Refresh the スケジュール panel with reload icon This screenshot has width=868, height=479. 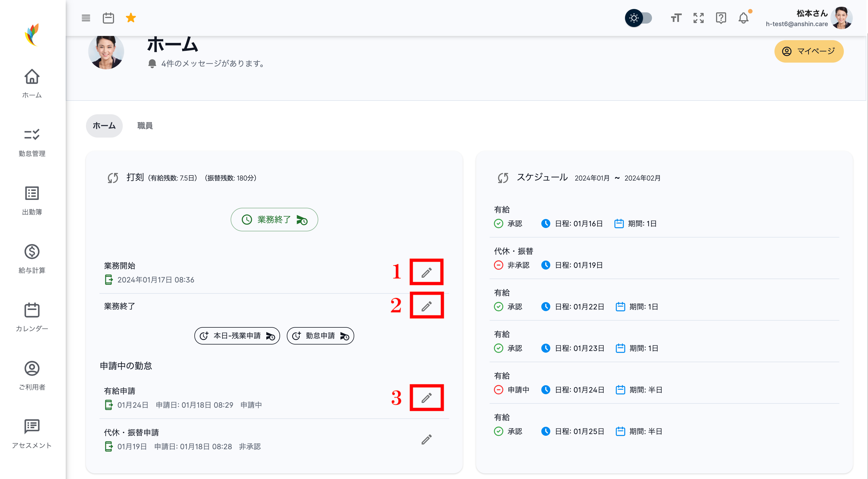coord(503,178)
